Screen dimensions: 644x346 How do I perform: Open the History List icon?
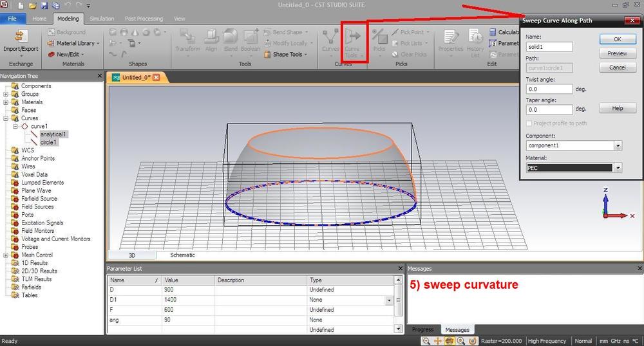pyautogui.click(x=475, y=37)
